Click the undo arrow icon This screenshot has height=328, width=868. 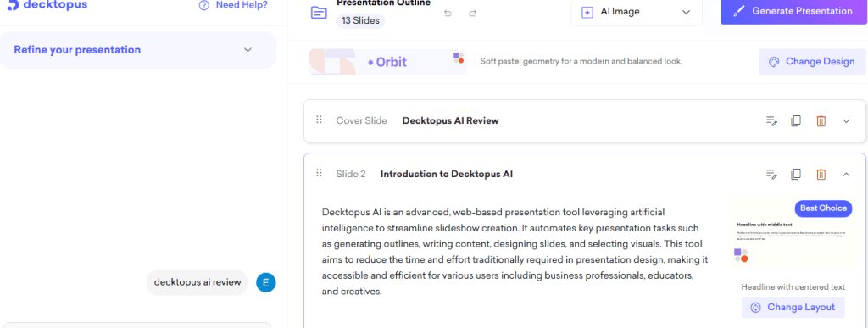tap(448, 14)
